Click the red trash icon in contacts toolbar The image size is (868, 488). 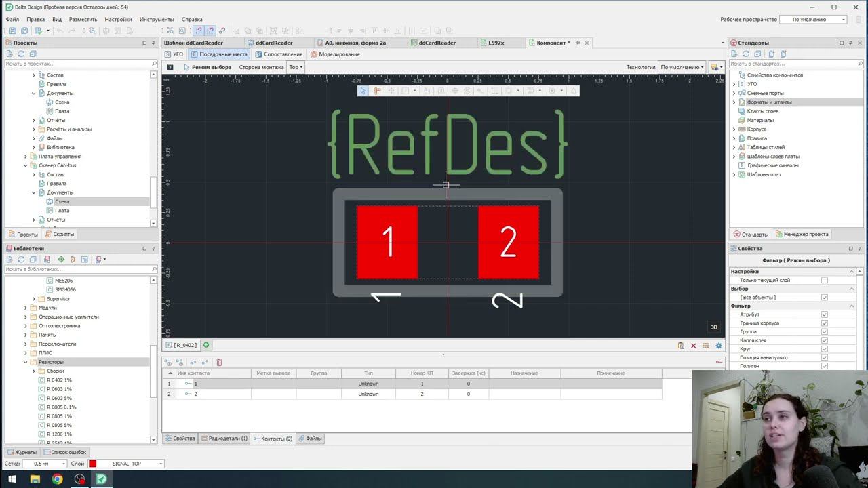219,362
